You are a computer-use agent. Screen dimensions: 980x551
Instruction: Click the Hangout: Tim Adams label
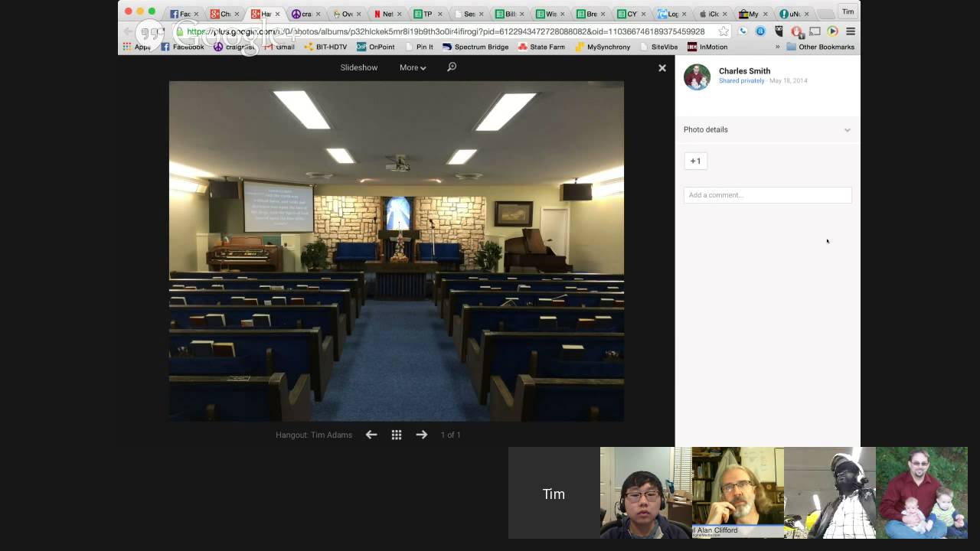click(x=314, y=435)
